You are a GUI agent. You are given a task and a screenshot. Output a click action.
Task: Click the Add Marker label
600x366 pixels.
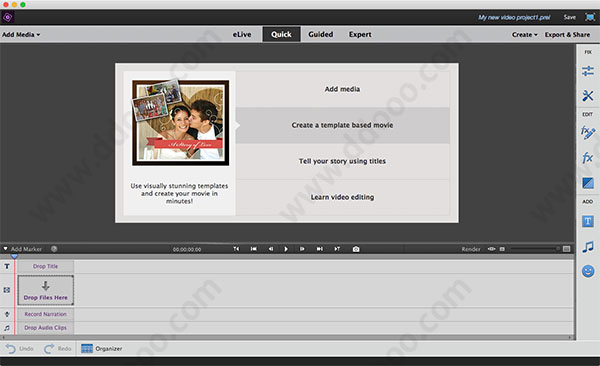(26, 249)
